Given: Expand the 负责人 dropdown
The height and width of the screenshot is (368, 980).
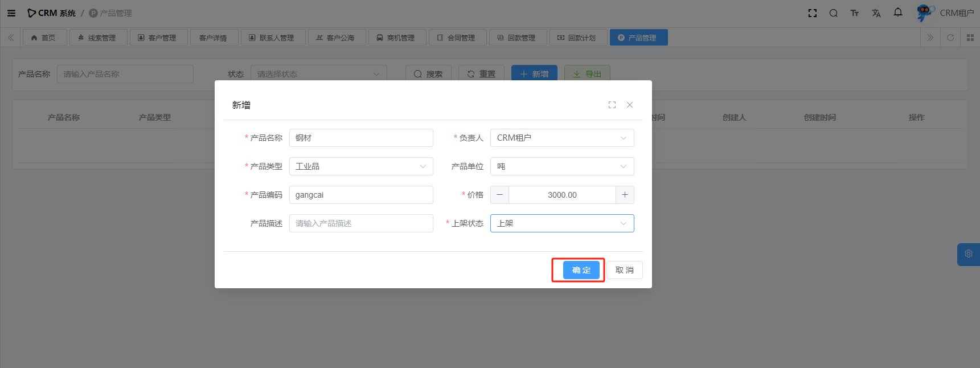Looking at the screenshot, I should [561, 138].
